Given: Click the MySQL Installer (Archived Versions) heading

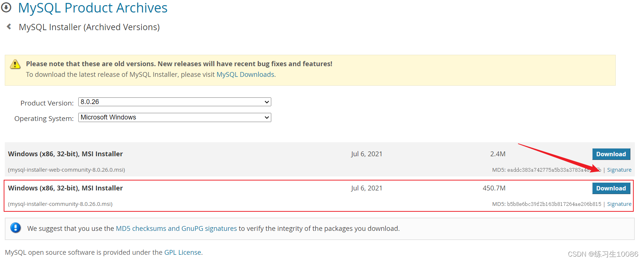Looking at the screenshot, I should pyautogui.click(x=89, y=27).
